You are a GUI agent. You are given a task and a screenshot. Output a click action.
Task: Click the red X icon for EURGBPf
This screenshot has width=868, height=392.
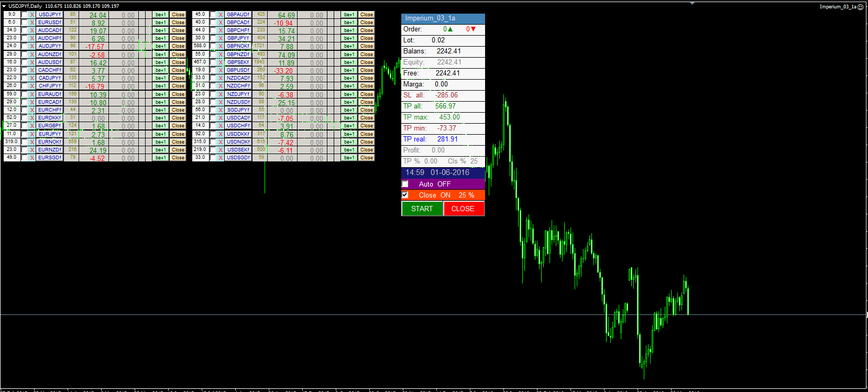tap(32, 126)
